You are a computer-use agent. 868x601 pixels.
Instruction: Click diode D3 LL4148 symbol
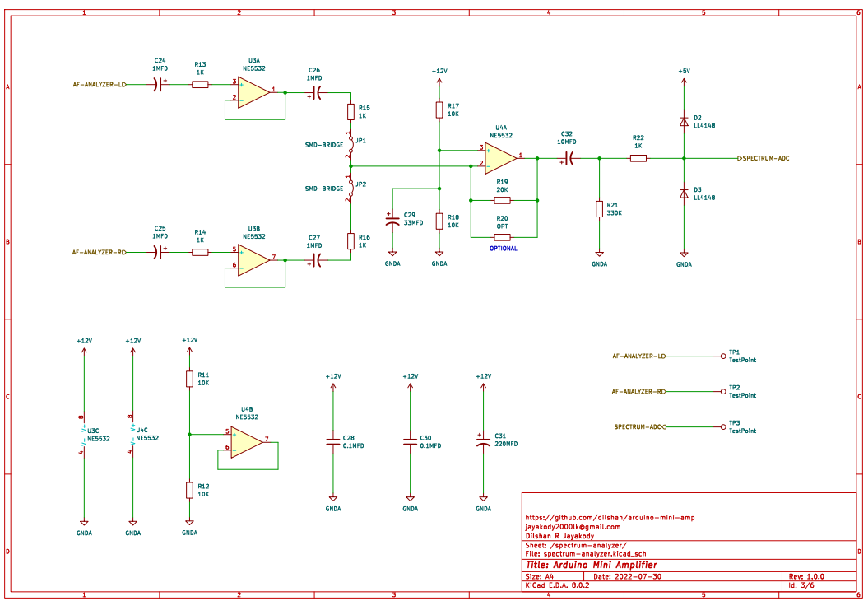[684, 193]
